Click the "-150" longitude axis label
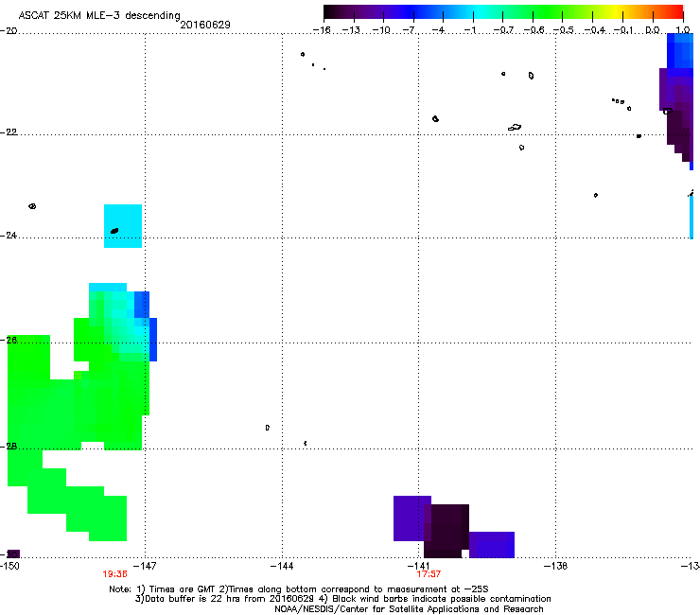Screen dimensions: 700x615 point(9,567)
